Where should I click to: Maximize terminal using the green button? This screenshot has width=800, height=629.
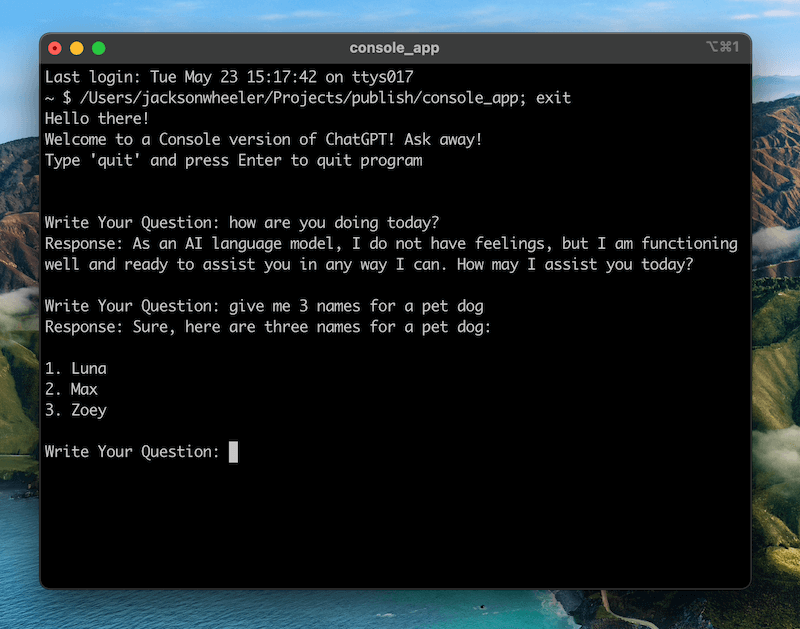(99, 48)
